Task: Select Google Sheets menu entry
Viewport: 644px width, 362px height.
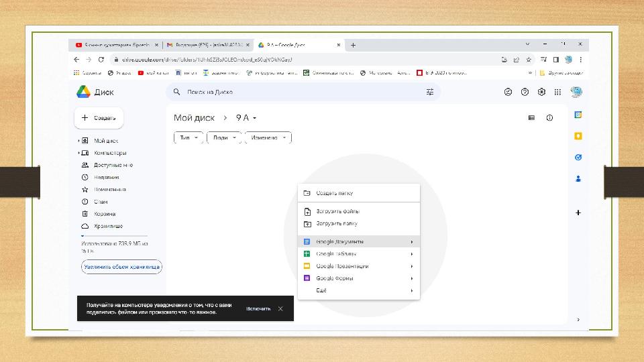Action: pyautogui.click(x=358, y=254)
